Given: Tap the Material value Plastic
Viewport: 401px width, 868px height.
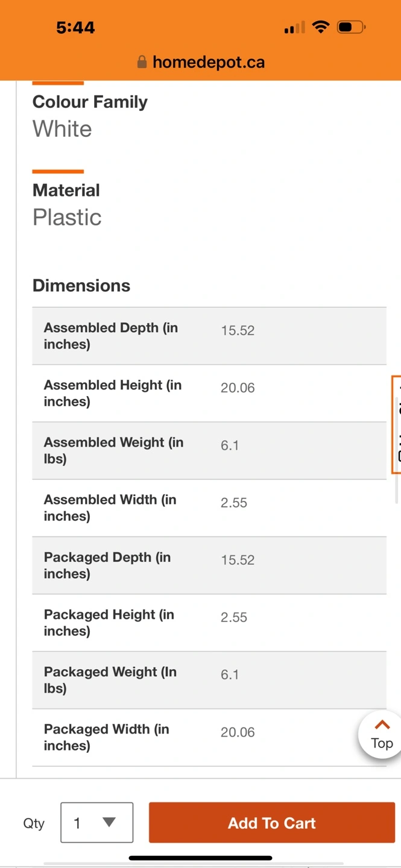Looking at the screenshot, I should [67, 217].
